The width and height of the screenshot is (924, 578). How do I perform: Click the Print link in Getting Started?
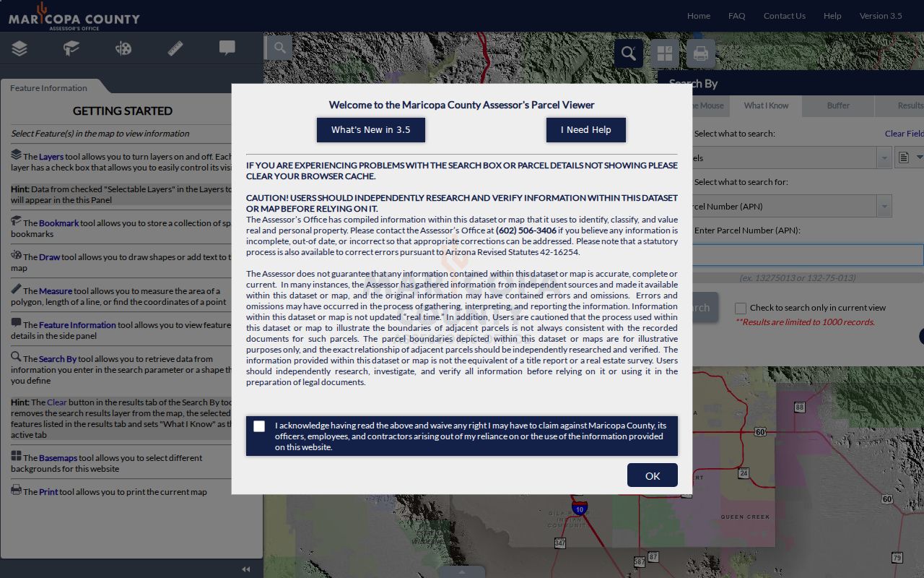(x=48, y=492)
